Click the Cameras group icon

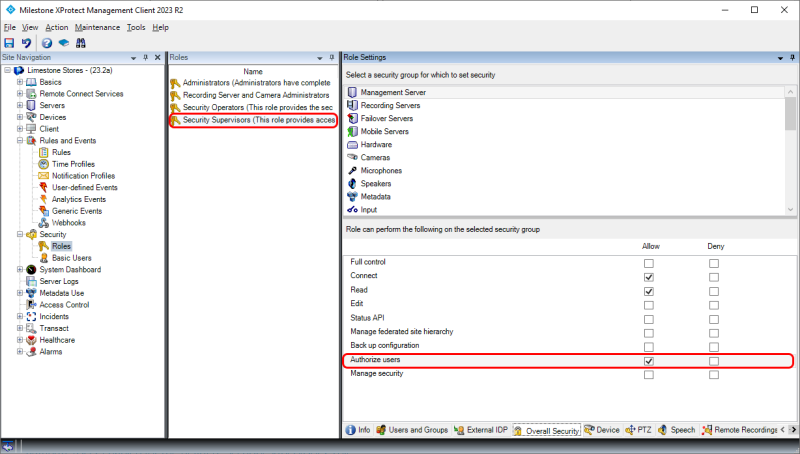coord(352,157)
